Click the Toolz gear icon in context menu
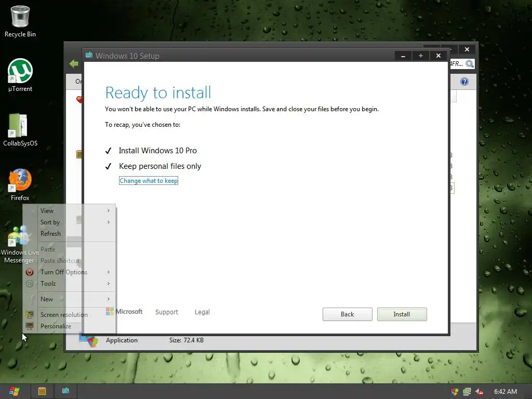This screenshot has width=532, height=399. [30, 284]
